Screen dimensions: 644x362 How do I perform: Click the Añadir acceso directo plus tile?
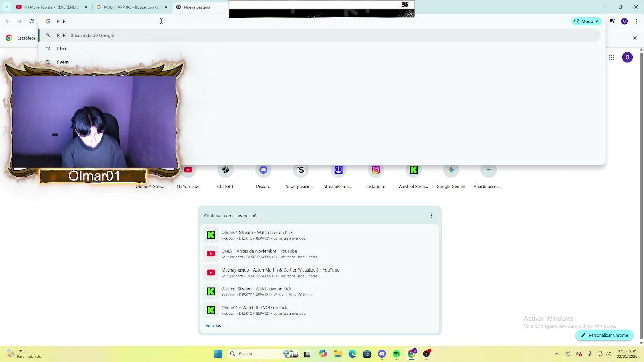489,176
